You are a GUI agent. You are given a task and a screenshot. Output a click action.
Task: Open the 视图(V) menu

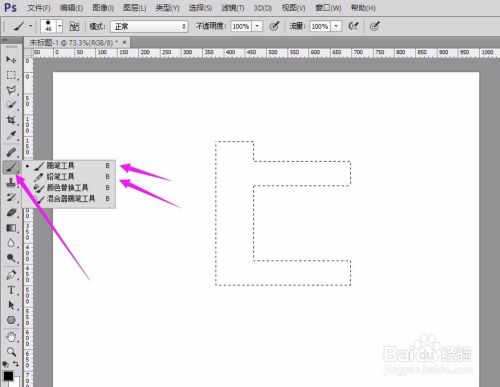(293, 8)
